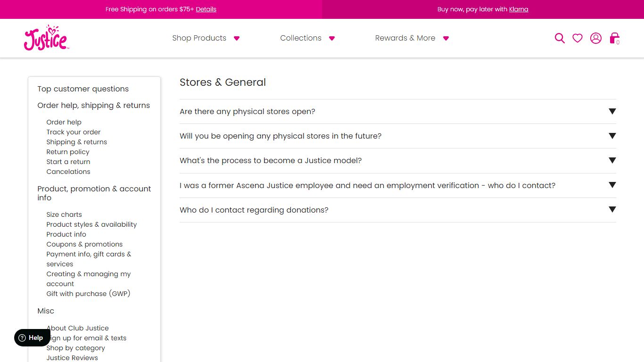Open Track your order link
The width and height of the screenshot is (644, 362).
(73, 132)
